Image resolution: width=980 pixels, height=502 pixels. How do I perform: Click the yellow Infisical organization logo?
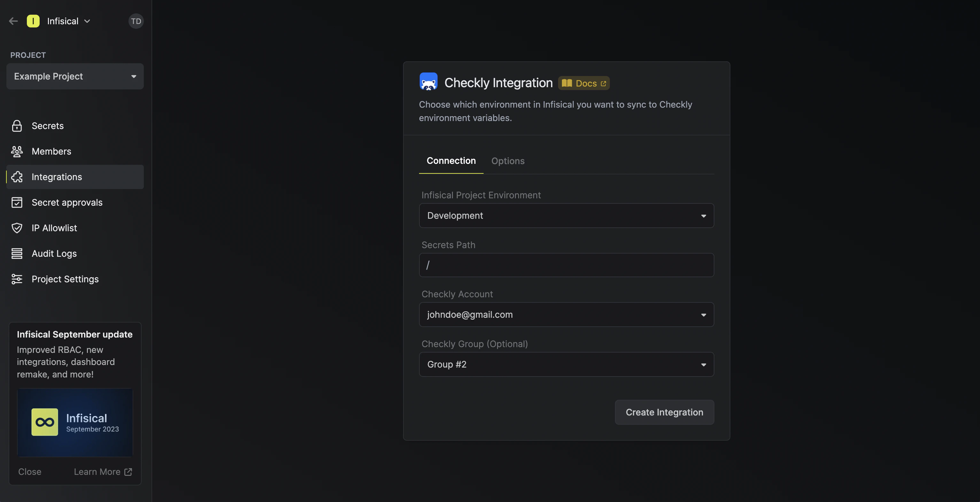coord(33,21)
